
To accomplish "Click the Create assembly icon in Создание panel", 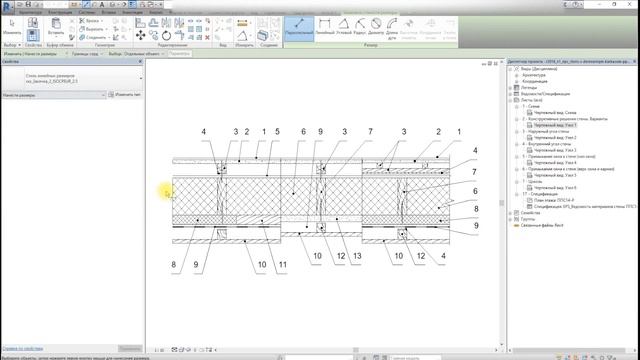I will [263, 36].
